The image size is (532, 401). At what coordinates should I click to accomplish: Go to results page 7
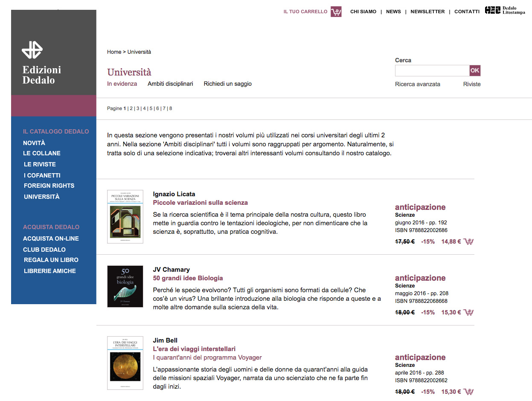pyautogui.click(x=164, y=108)
